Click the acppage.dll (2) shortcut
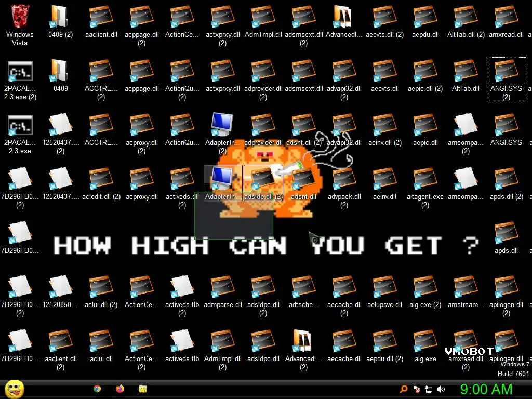The height and width of the screenshot is (399, 532). coord(141,17)
